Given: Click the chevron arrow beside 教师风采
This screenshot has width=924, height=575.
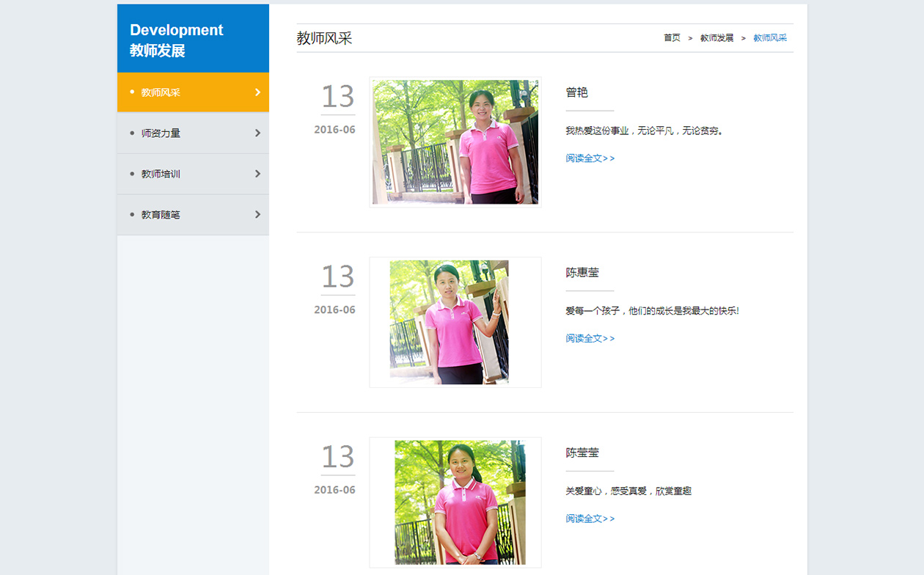Looking at the screenshot, I should click(x=257, y=92).
